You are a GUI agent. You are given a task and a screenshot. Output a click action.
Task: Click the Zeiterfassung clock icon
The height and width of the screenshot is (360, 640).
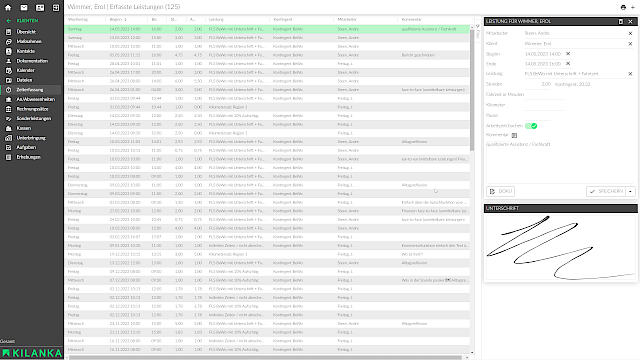[9, 90]
